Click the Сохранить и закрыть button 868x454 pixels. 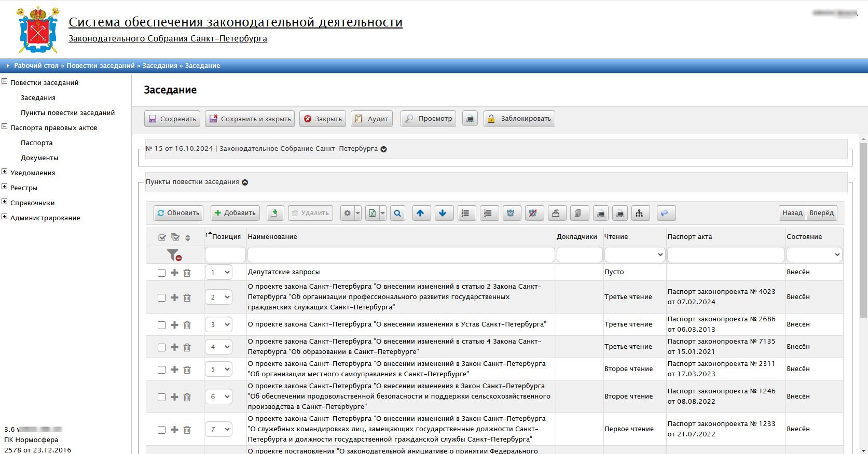[x=250, y=119]
